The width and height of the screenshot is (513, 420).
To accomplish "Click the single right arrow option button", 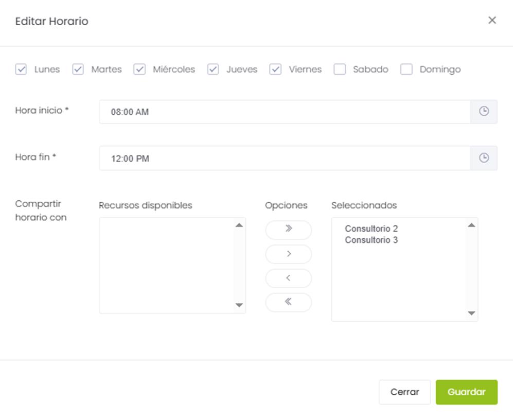I will 288,254.
